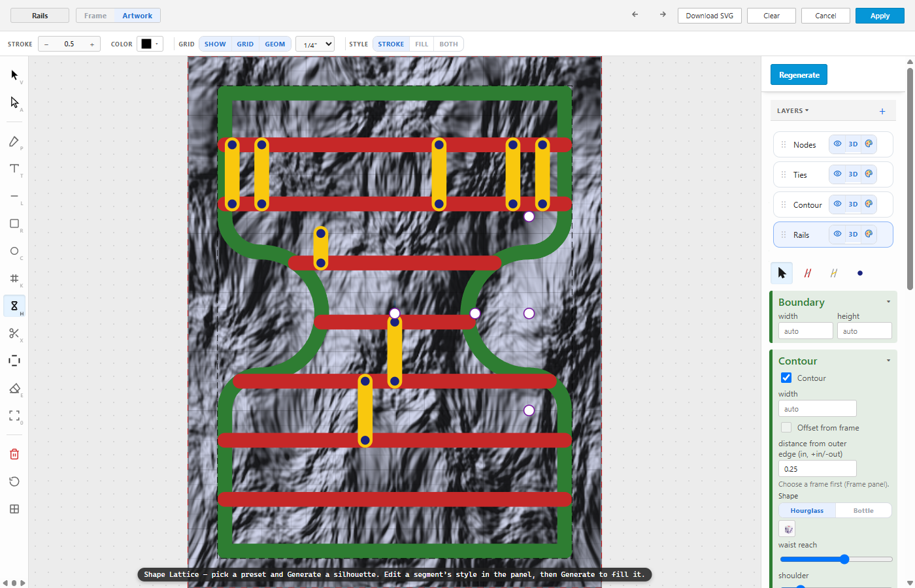Toggle visibility of the Nodes layer

pyautogui.click(x=837, y=144)
